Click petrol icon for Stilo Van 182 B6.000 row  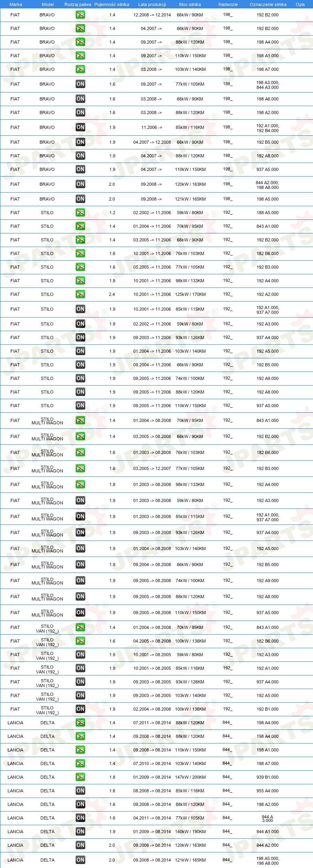[x=80, y=641]
